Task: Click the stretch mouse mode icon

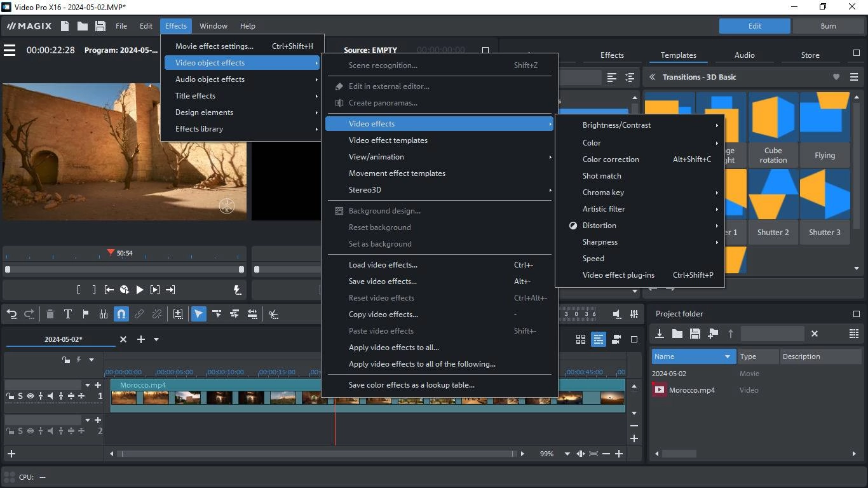Action: (252, 314)
